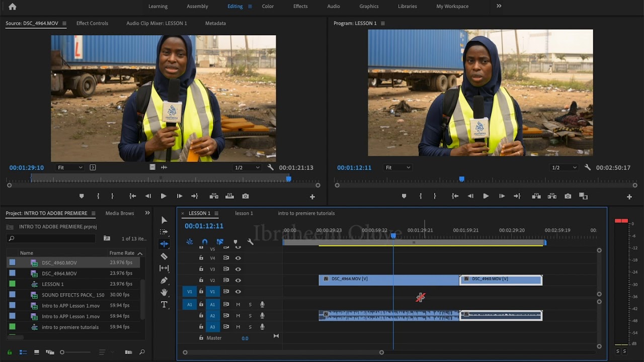
Task: Open Program monitor settings wrench
Action: (x=587, y=167)
